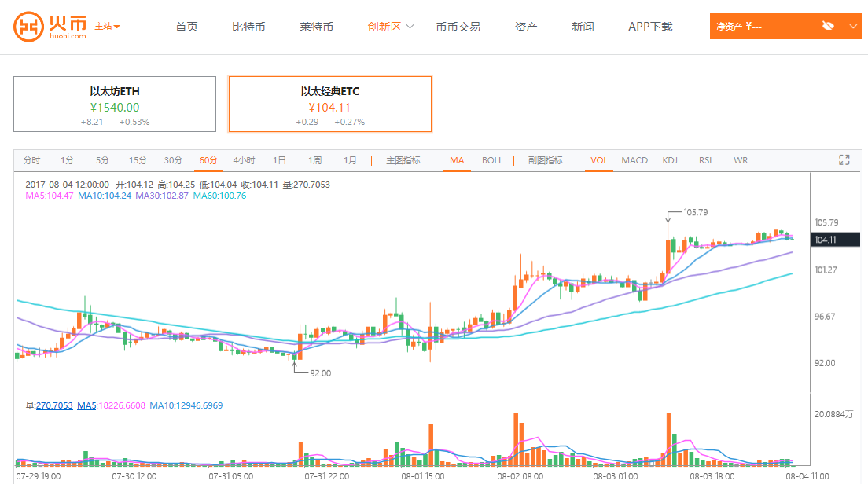
Task: Switch sub indicator to KDJ
Action: 669,160
